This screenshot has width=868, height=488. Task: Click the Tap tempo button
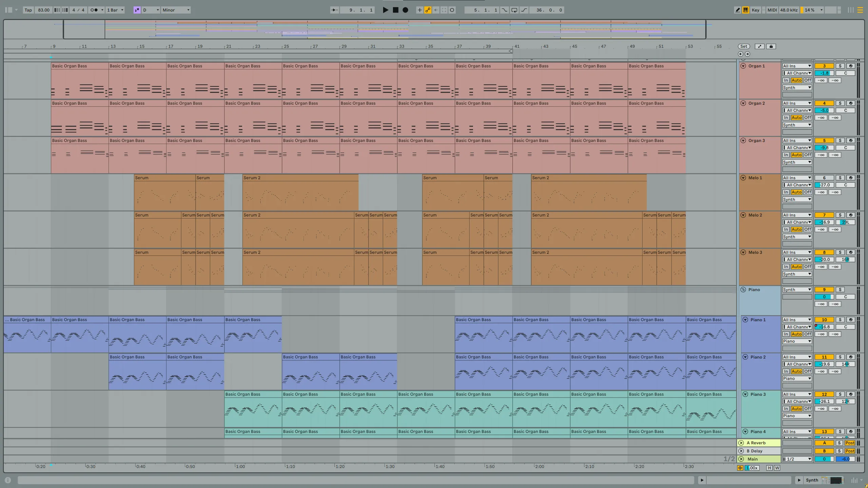click(28, 10)
